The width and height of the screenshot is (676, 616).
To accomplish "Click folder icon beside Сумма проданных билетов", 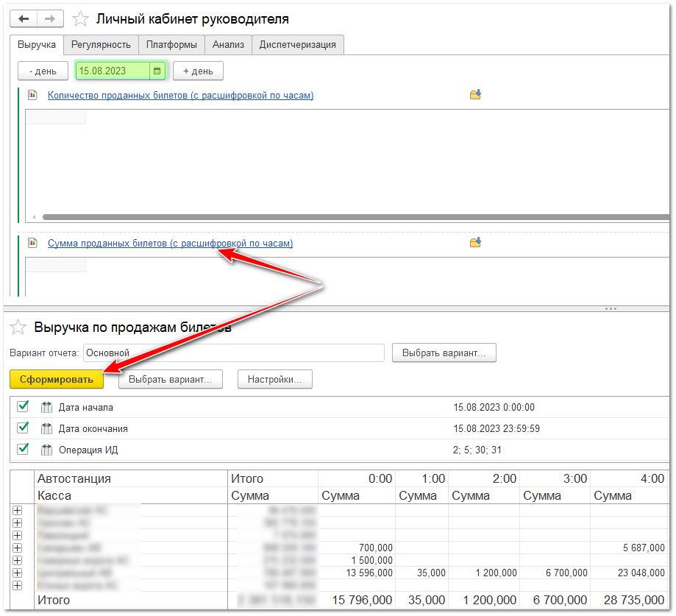I will pyautogui.click(x=475, y=243).
